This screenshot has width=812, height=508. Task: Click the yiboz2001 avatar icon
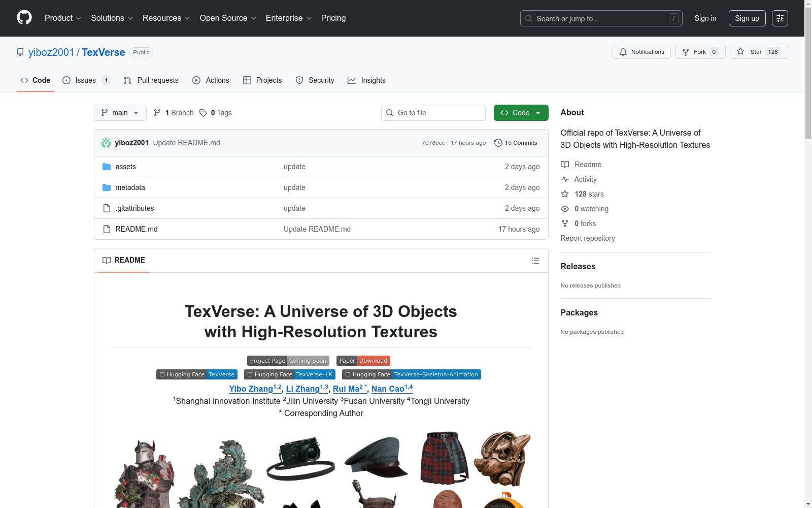tap(106, 143)
